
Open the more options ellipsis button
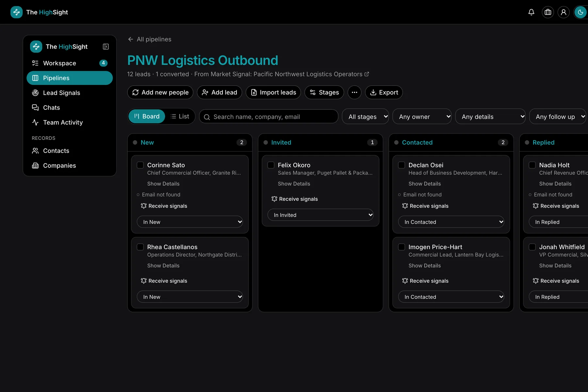point(354,92)
